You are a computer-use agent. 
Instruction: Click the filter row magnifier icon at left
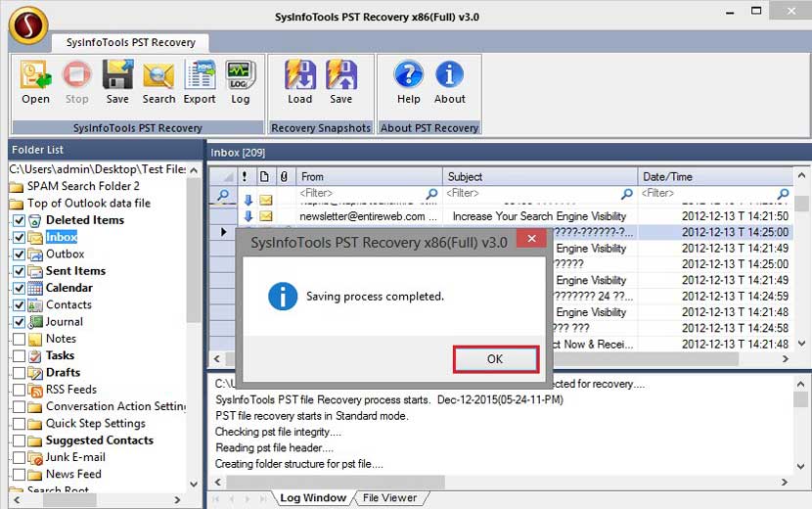coord(223,195)
